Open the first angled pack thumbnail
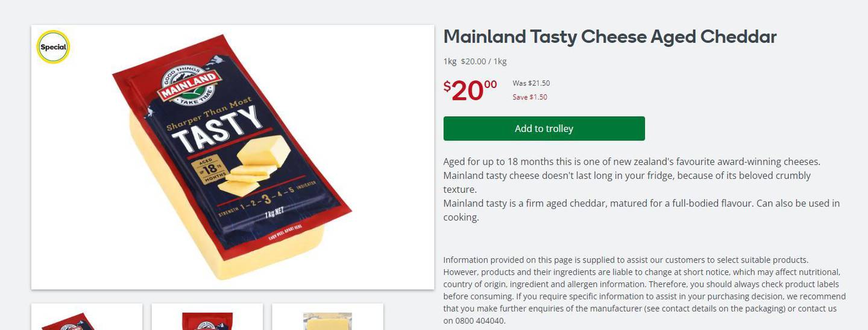Image resolution: width=868 pixels, height=330 pixels. [87, 317]
